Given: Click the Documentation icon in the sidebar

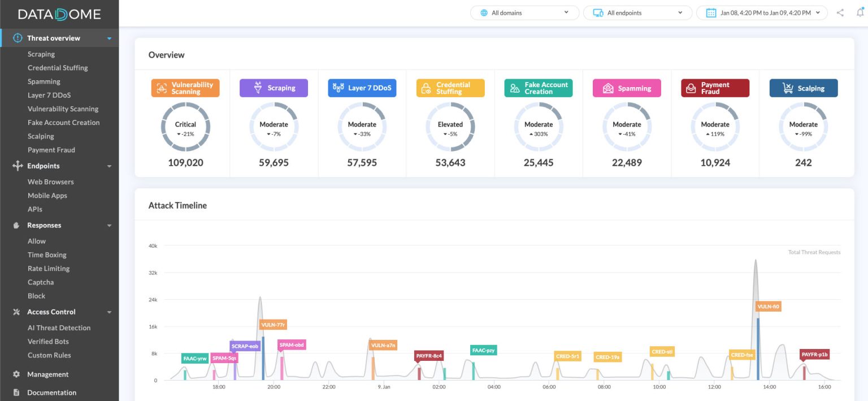Looking at the screenshot, I should (16, 393).
